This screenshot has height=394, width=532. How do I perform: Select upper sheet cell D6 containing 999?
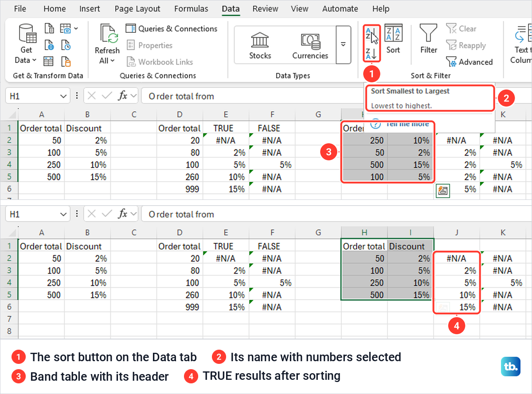click(x=180, y=189)
